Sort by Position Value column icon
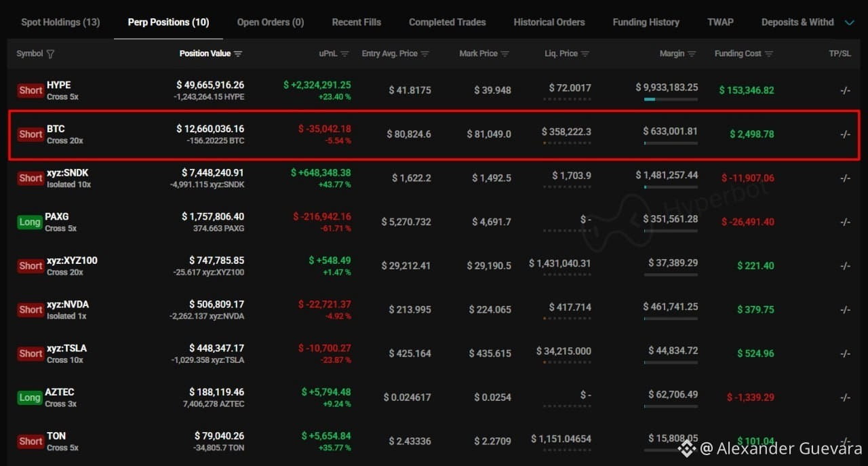This screenshot has width=868, height=466. tap(238, 54)
